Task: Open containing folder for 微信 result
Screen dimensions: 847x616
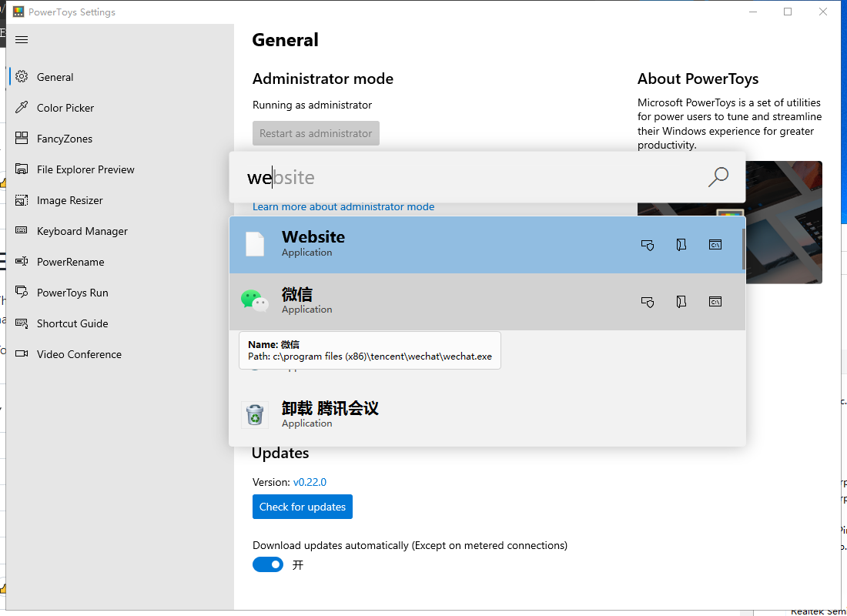Action: click(681, 302)
